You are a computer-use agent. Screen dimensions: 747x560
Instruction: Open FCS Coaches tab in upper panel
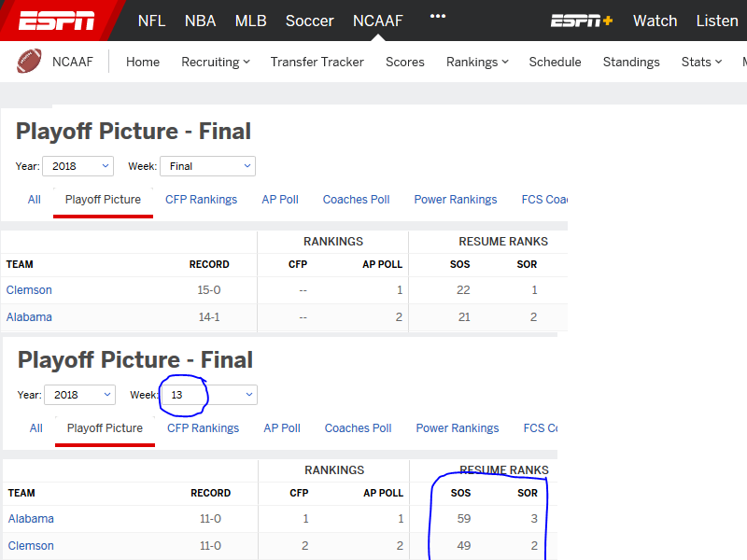[544, 200]
